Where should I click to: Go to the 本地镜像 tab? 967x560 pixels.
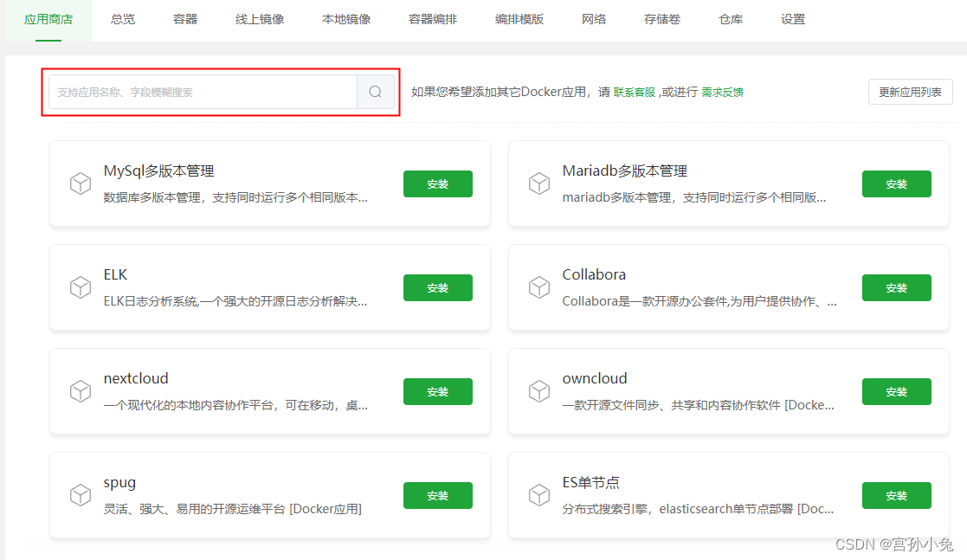pyautogui.click(x=346, y=20)
